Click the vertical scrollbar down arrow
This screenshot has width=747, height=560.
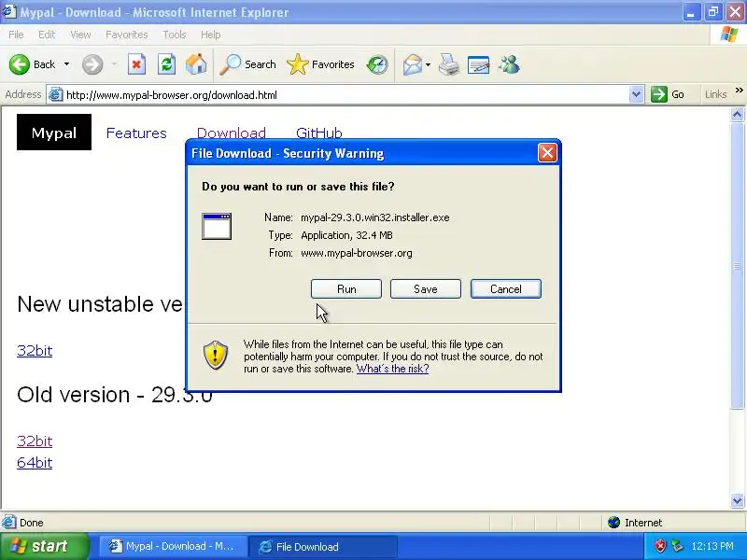click(x=737, y=500)
